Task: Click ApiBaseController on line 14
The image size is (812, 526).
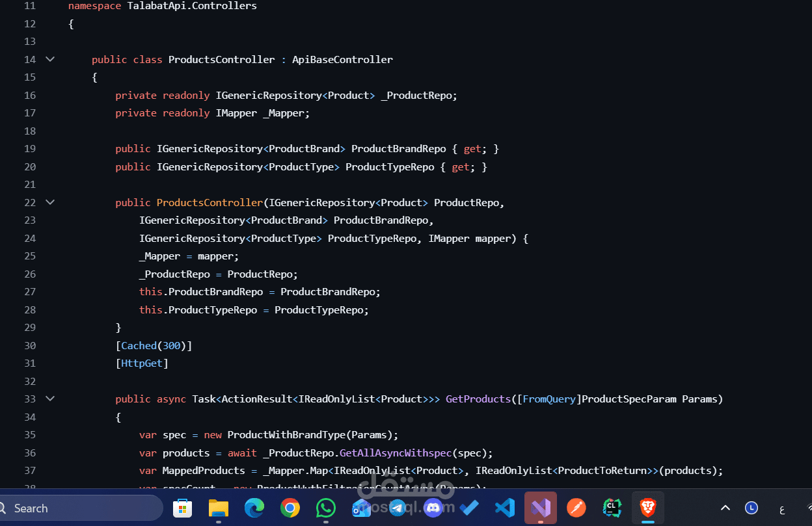Action: pyautogui.click(x=342, y=59)
